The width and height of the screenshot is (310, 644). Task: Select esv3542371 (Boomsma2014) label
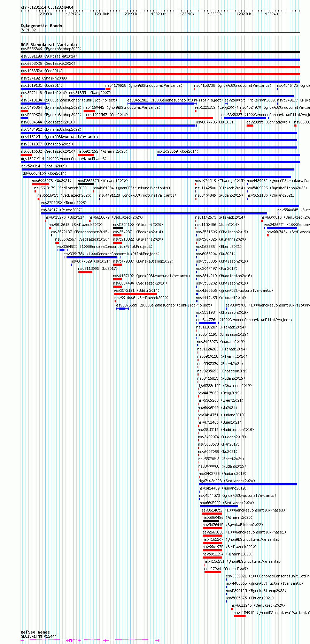pyautogui.click(x=138, y=232)
